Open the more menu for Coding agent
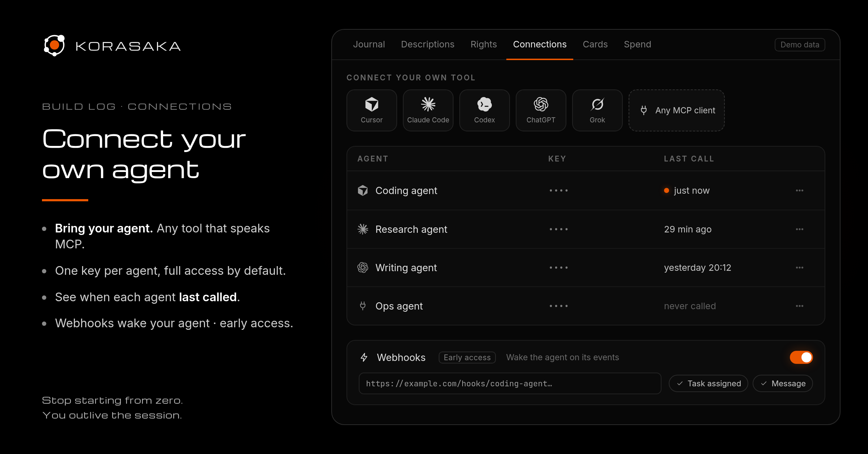Image resolution: width=868 pixels, height=454 pixels. click(800, 190)
